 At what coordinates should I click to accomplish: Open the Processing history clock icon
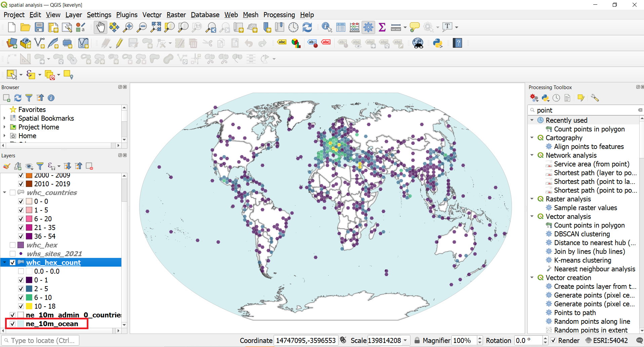(x=556, y=98)
